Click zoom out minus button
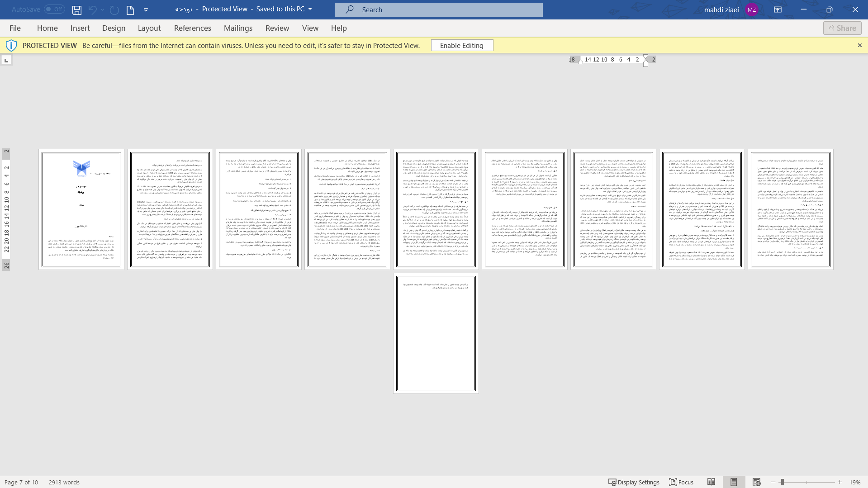Screen dimensions: 868x488 [x=773, y=482]
